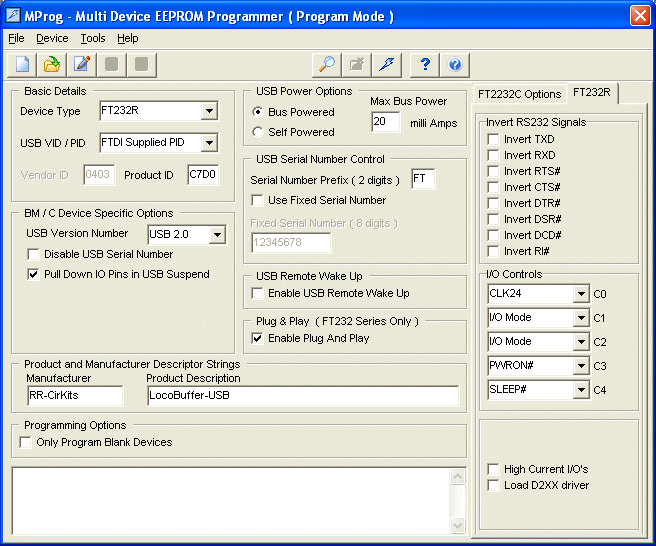Check the Invert RI# checkbox

point(494,251)
